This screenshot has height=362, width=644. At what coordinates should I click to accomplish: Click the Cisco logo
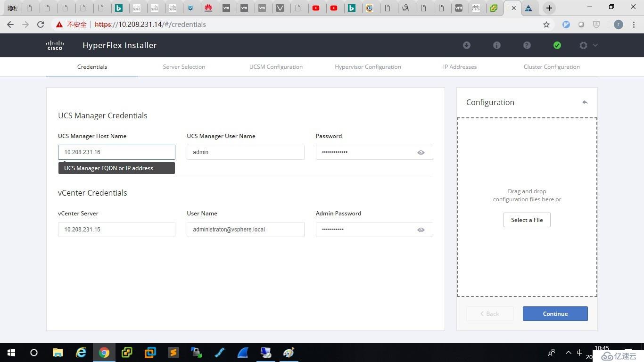(55, 45)
